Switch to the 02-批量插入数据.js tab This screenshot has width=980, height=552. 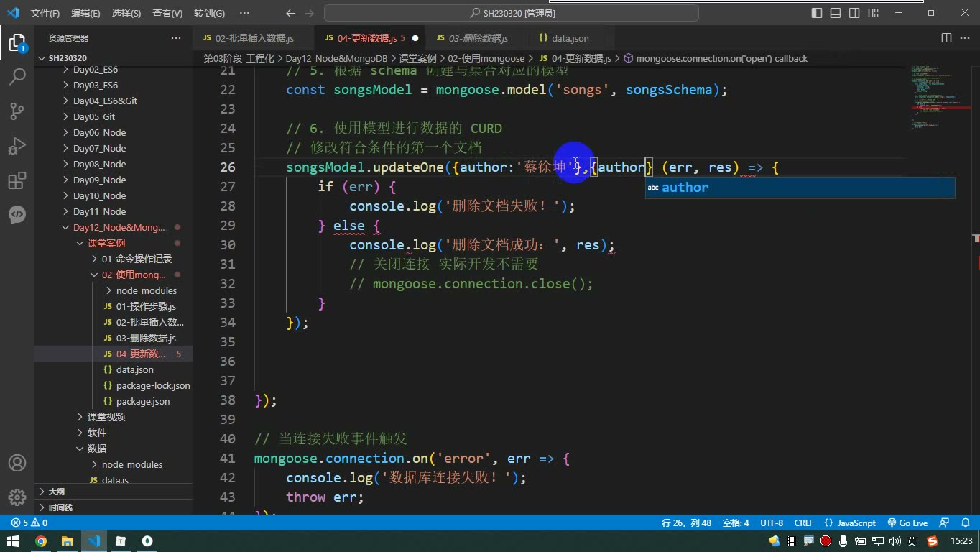point(254,38)
